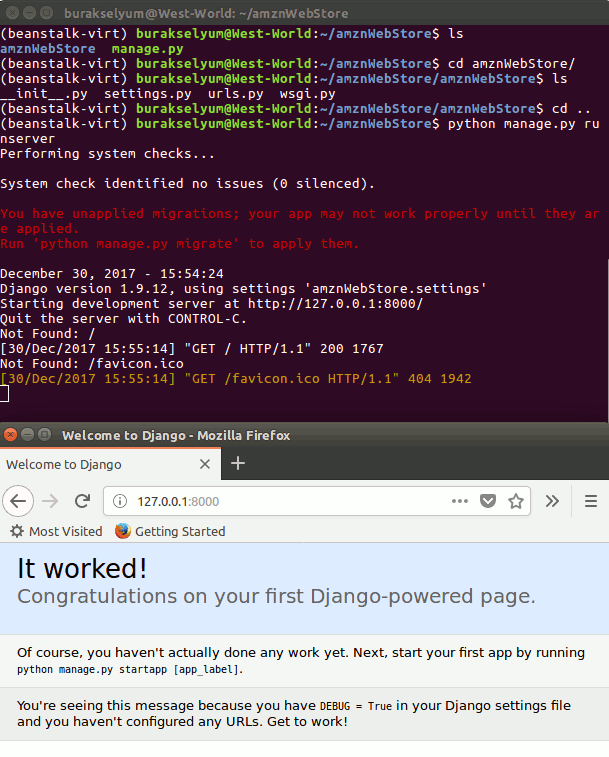Open Firefox hamburger menu

click(591, 501)
